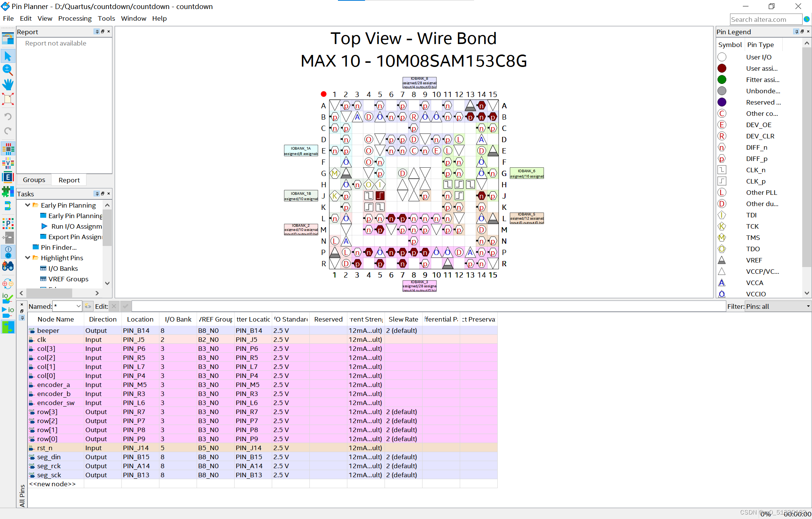The height and width of the screenshot is (519, 812).
Task: Click the gray pin-buffer toolbar icon
Action: 8,237
